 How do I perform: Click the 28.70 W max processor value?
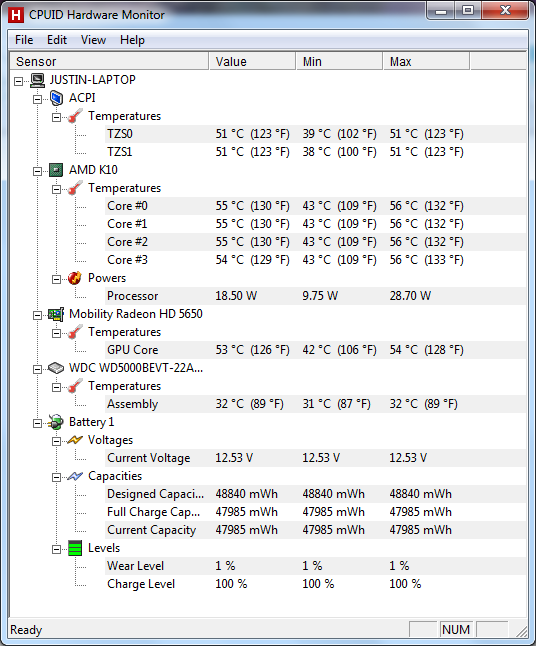pos(410,296)
